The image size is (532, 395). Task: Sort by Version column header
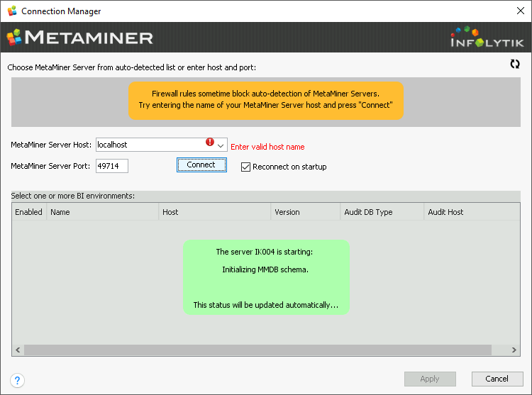pyautogui.click(x=306, y=212)
